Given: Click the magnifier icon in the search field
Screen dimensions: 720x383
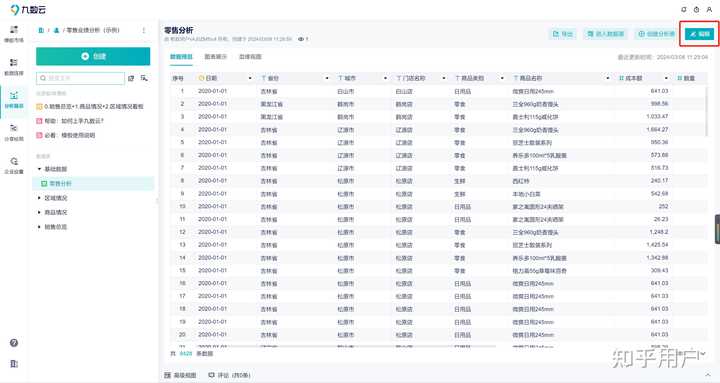Looking at the screenshot, I should (x=43, y=78).
